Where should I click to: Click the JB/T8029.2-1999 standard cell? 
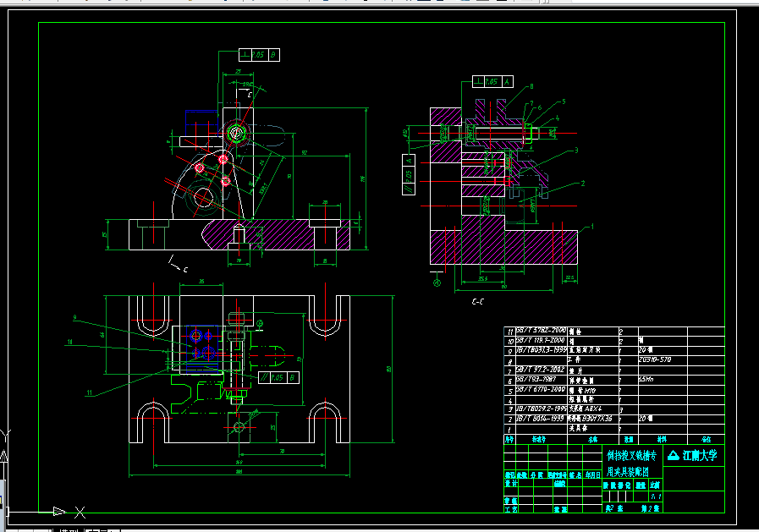point(542,409)
